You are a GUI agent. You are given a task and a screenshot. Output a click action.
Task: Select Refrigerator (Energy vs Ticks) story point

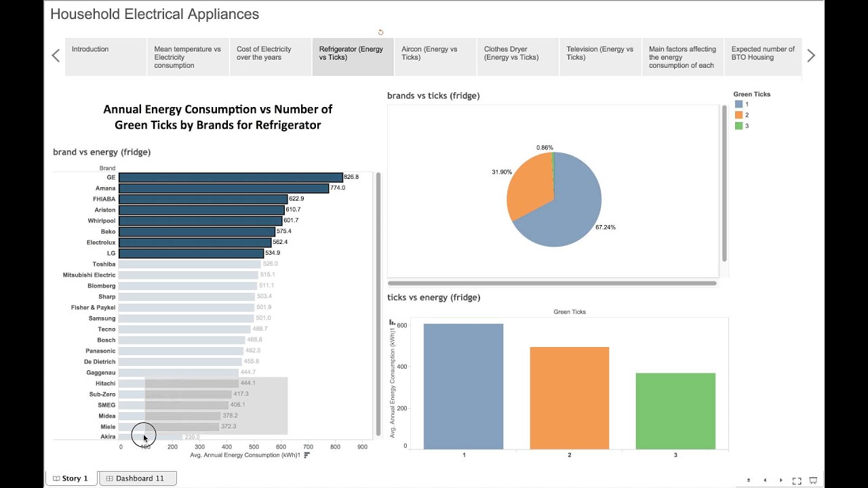click(x=353, y=57)
